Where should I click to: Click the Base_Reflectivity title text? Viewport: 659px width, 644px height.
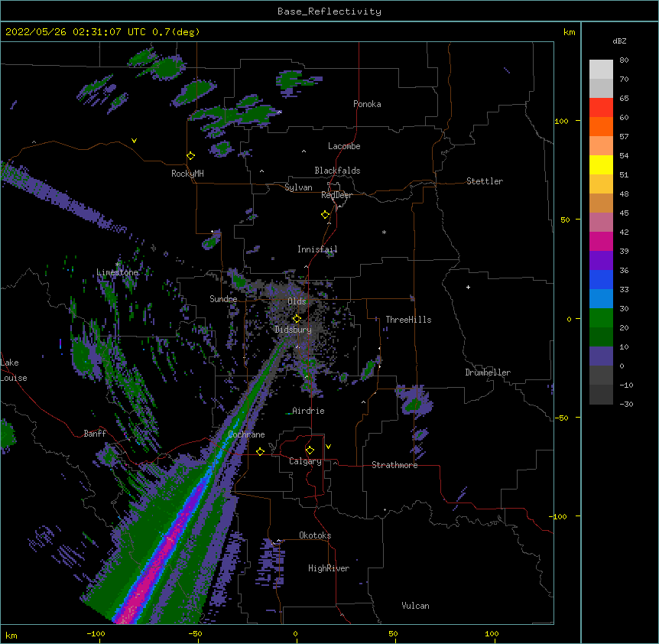(x=329, y=11)
